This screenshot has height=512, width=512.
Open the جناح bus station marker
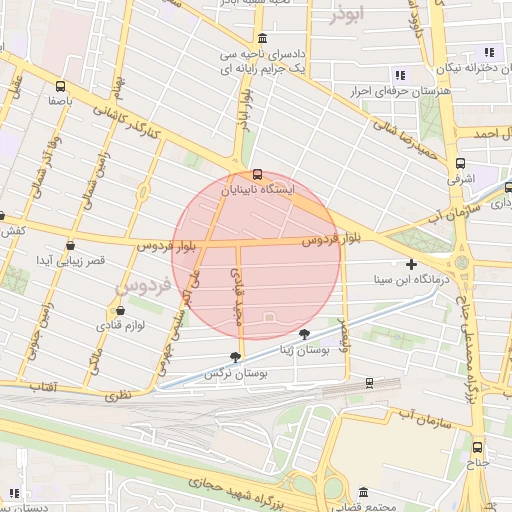pos(477,447)
